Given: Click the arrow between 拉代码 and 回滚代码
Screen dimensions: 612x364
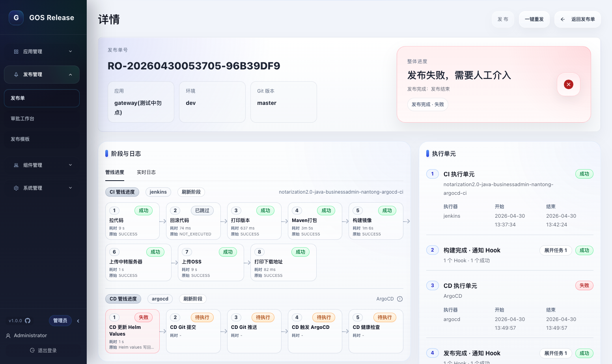Looking at the screenshot, I should pyautogui.click(x=163, y=221).
